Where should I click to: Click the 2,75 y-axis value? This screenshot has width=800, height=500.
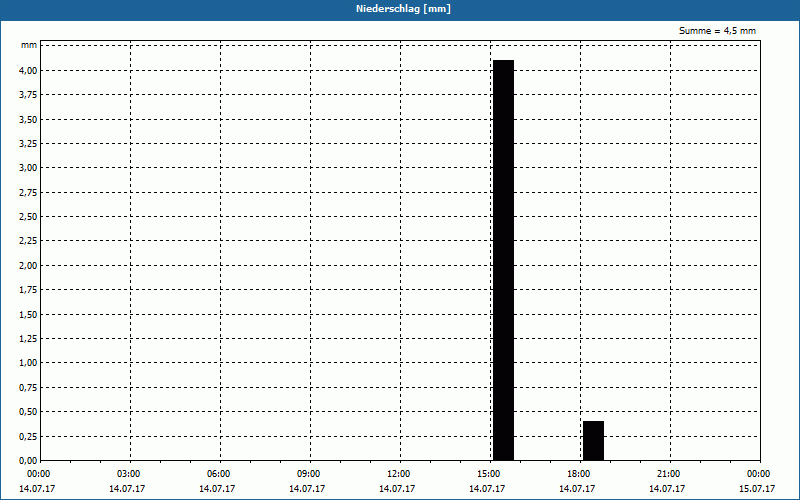[28, 192]
